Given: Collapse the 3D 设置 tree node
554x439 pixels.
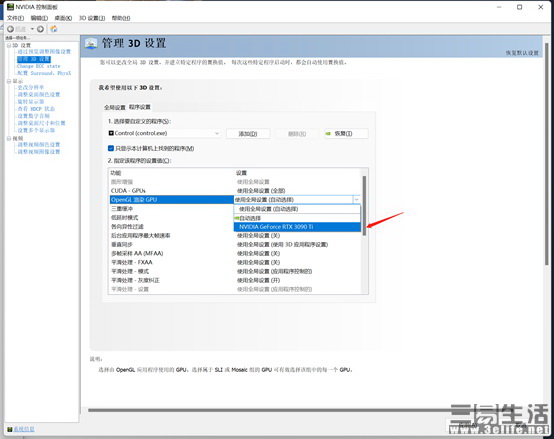Looking at the screenshot, I should pyautogui.click(x=9, y=45).
